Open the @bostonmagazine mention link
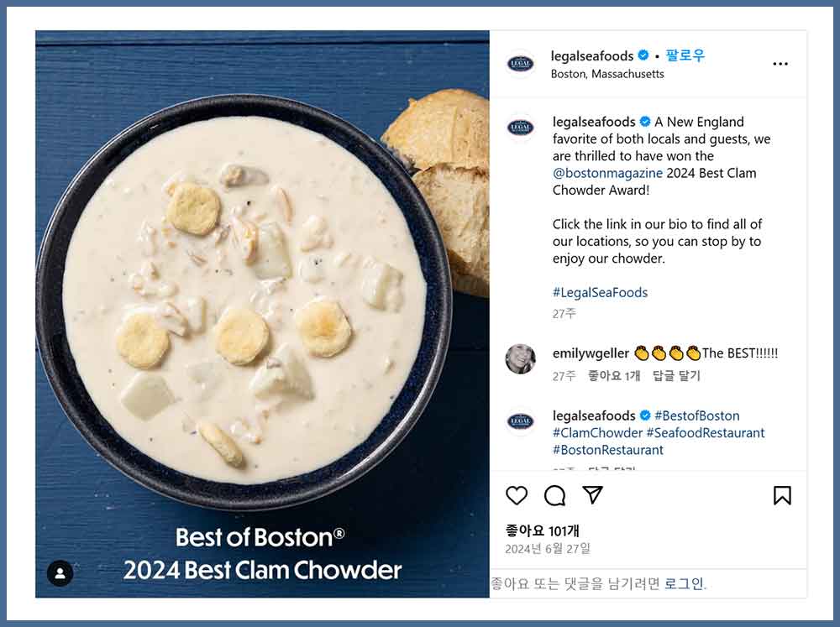This screenshot has width=840, height=627. pos(607,173)
